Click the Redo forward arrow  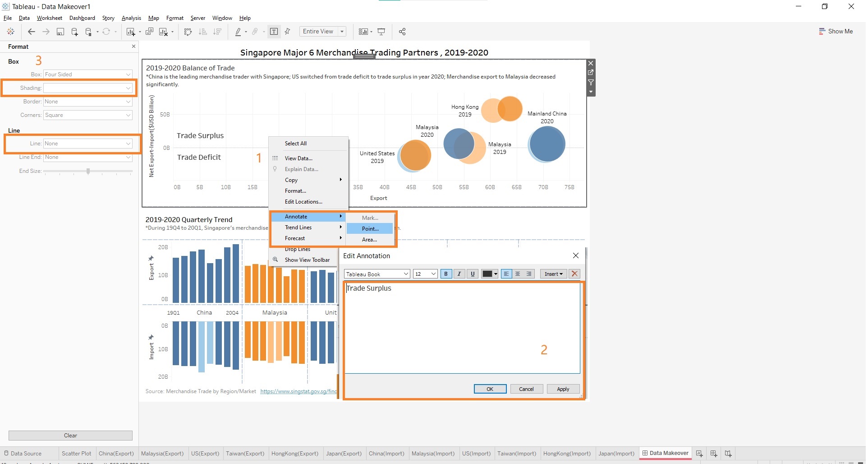click(x=46, y=32)
